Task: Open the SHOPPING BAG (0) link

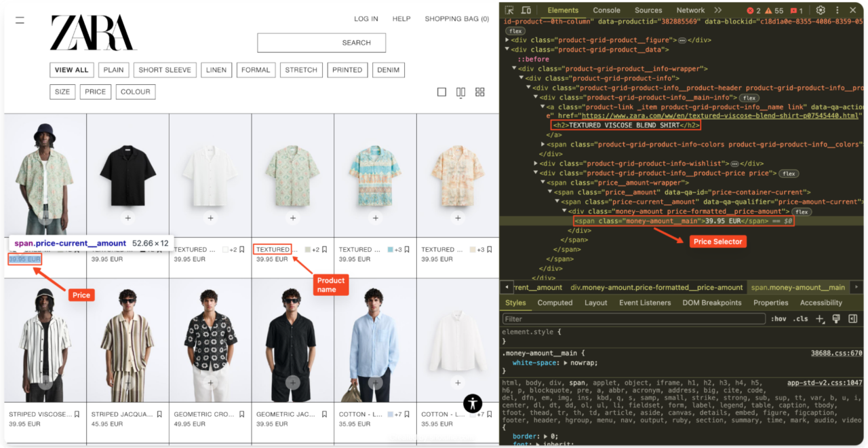Action: point(457,19)
